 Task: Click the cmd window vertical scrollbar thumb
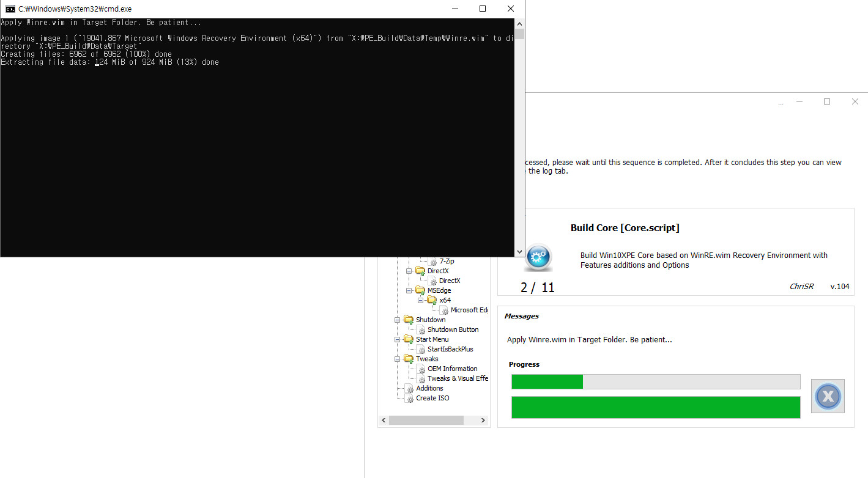pyautogui.click(x=520, y=34)
